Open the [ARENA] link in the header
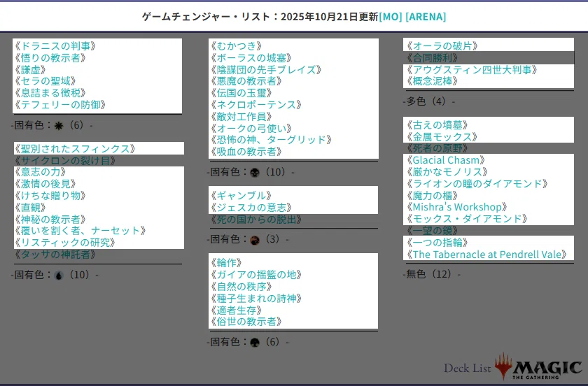The height and width of the screenshot is (386, 588). tap(426, 17)
